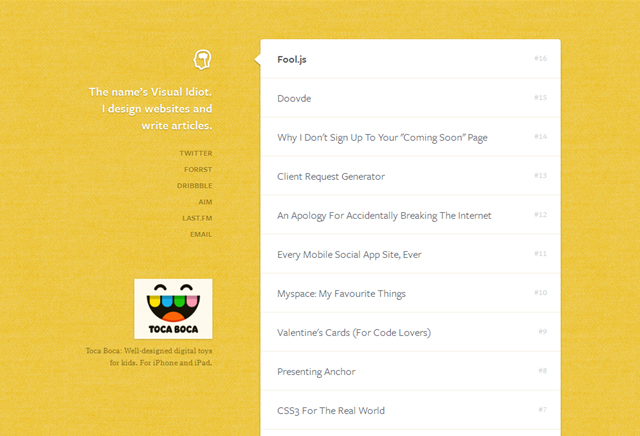Open the Dribbble profile link
The height and width of the screenshot is (436, 640).
pos(195,186)
